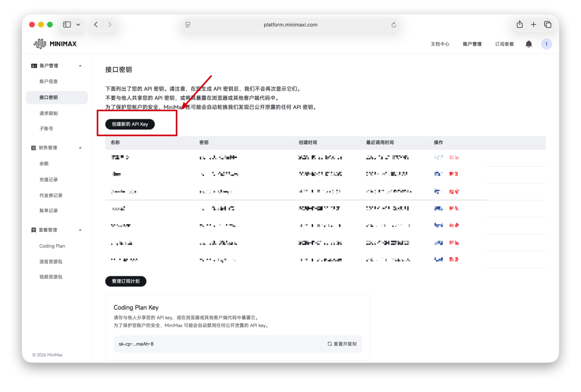Open the Safari share icon
This screenshot has height=392, width=581.
pos(519,24)
